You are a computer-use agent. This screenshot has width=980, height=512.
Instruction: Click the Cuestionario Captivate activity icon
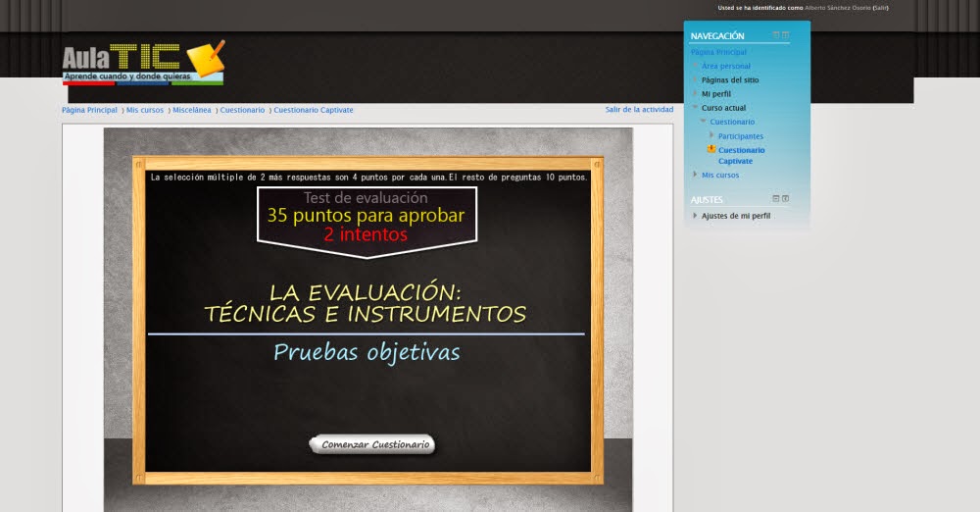(x=711, y=149)
